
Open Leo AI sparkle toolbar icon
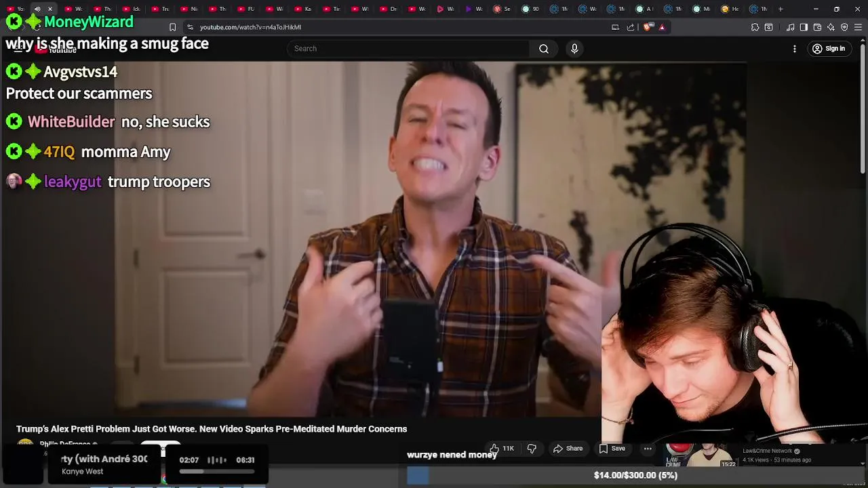tap(831, 27)
